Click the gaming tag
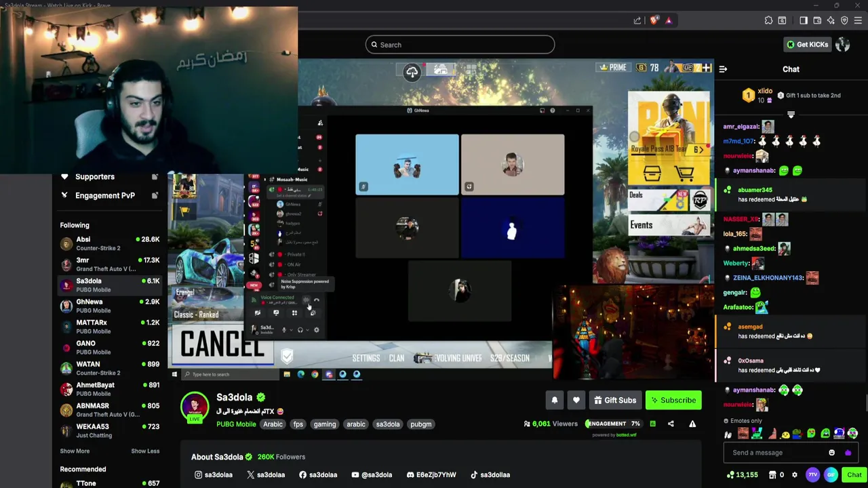The image size is (868, 488). pos(325,424)
